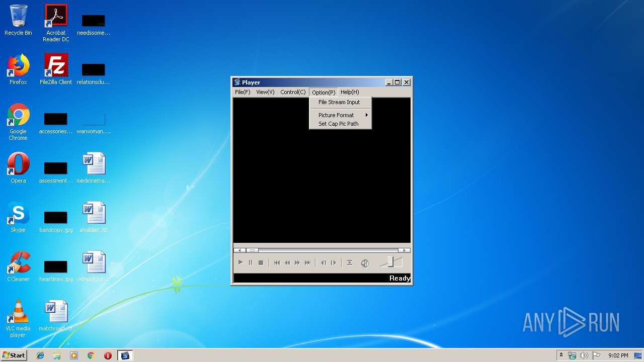The height and width of the screenshot is (362, 644).
Task: Launch Internet Explorer from taskbar
Action: click(x=40, y=355)
